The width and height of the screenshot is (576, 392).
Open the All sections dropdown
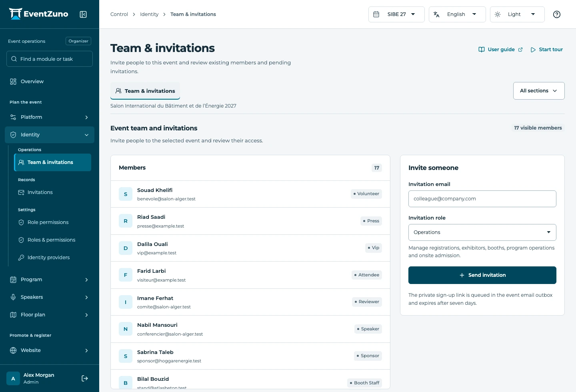pyautogui.click(x=539, y=91)
